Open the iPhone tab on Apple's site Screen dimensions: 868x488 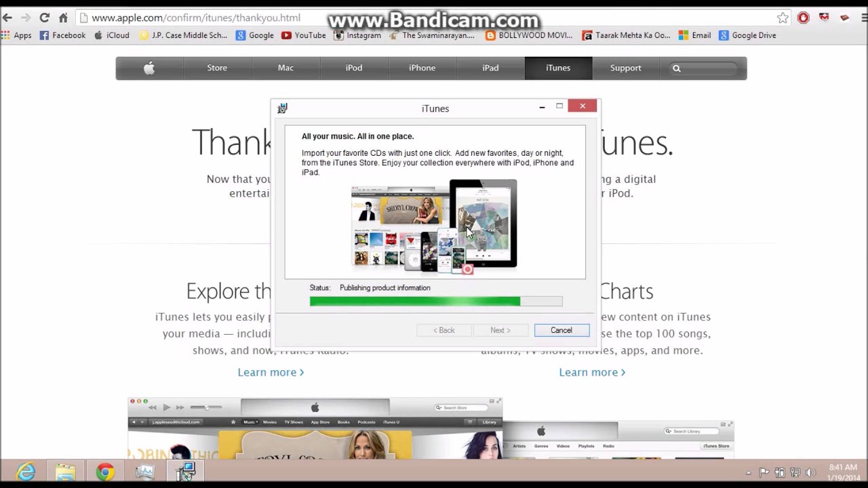(x=422, y=68)
